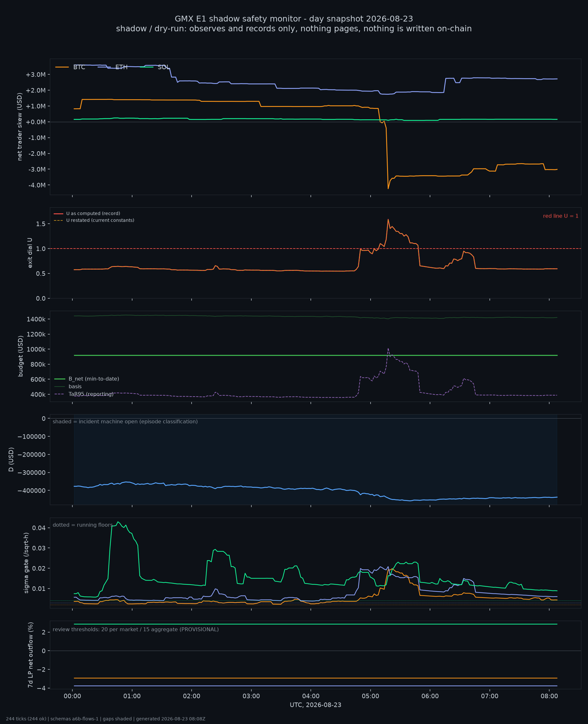Click the −400000 D-axis tick label
588x724 pixels.
(32, 491)
